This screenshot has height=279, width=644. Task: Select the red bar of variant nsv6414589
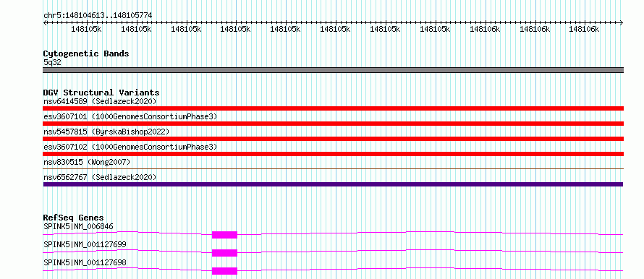(x=333, y=108)
